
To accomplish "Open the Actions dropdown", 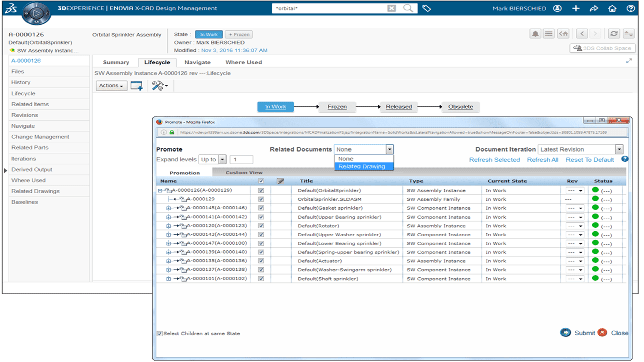I will click(111, 86).
